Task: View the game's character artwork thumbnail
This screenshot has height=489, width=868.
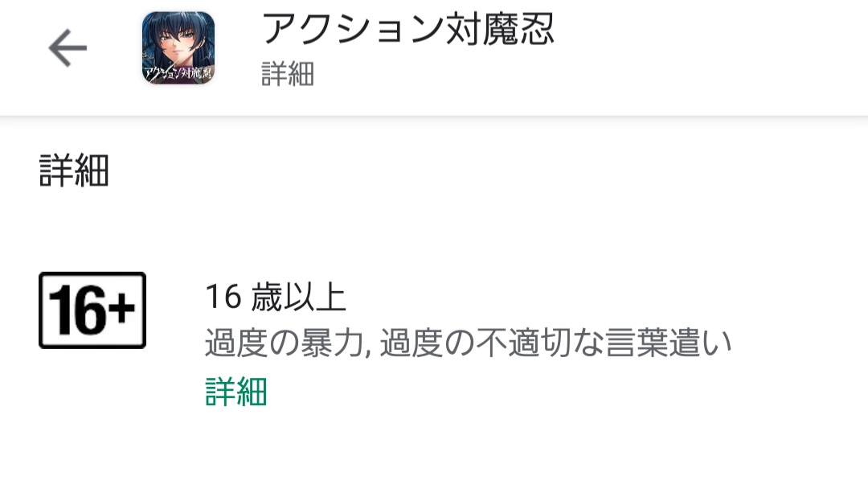Action: (178, 48)
